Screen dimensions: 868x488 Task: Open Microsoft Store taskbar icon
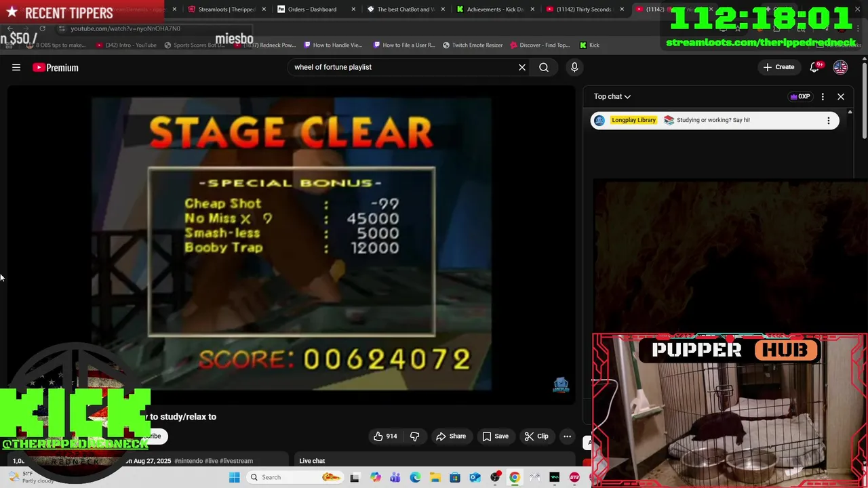(x=455, y=477)
